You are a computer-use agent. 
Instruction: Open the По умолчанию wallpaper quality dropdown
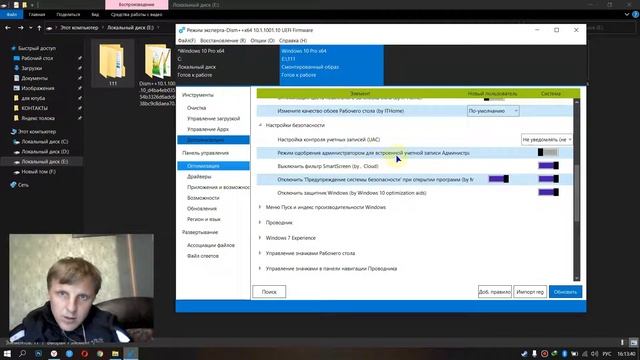pos(493,111)
